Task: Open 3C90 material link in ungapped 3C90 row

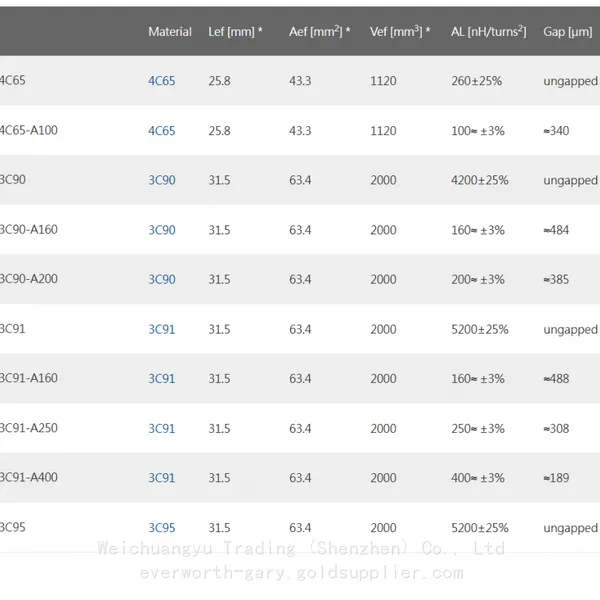Action: 162,180
